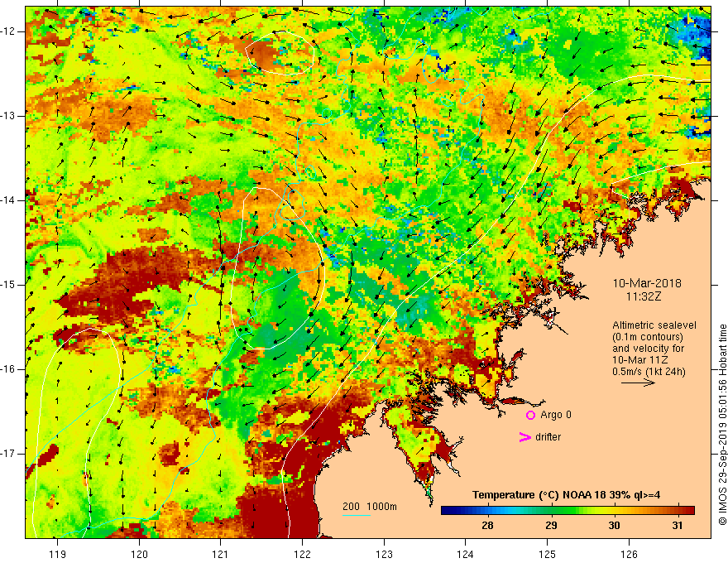
Task: Click the longitude axis label '122'
Action: coord(302,554)
